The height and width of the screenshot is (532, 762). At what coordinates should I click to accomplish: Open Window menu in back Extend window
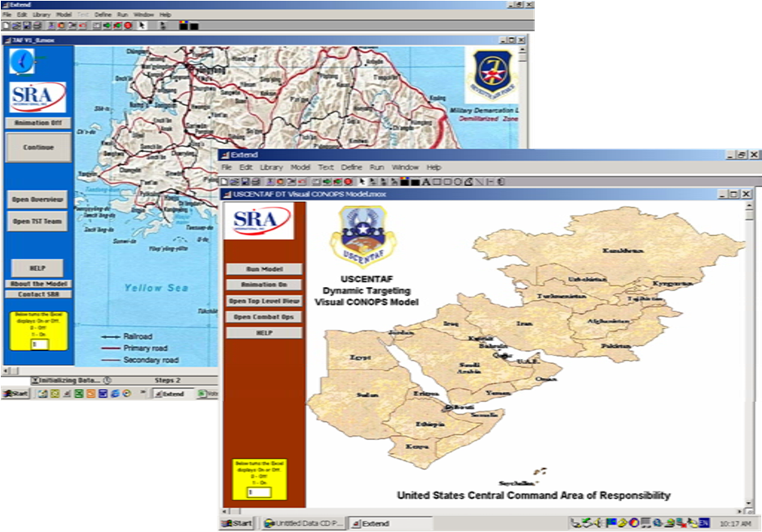click(x=143, y=15)
